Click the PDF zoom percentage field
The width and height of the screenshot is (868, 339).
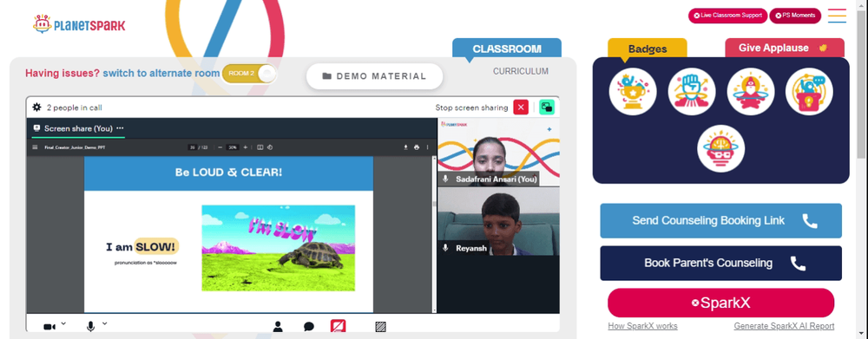pyautogui.click(x=233, y=147)
